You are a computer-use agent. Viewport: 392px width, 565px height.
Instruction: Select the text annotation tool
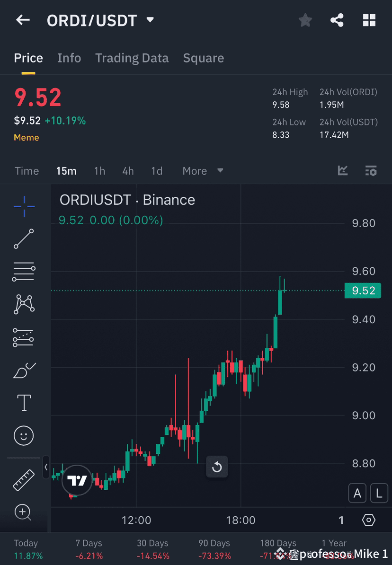pos(24,402)
